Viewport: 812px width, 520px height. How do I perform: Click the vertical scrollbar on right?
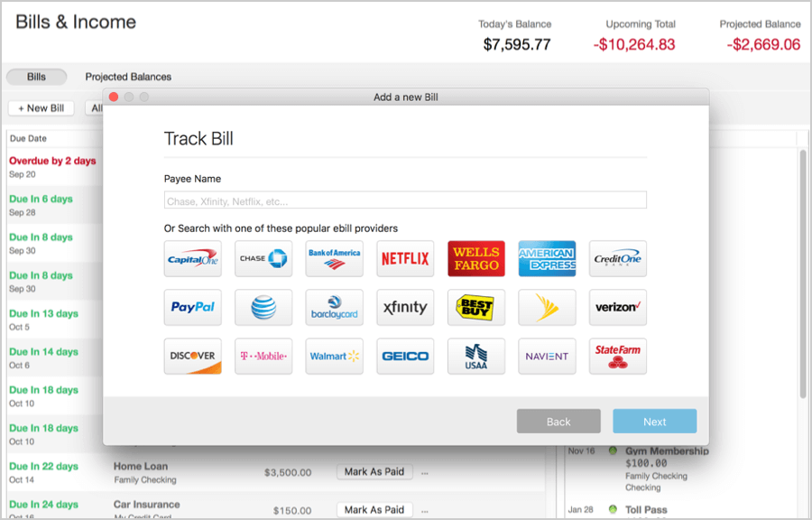tap(803, 274)
